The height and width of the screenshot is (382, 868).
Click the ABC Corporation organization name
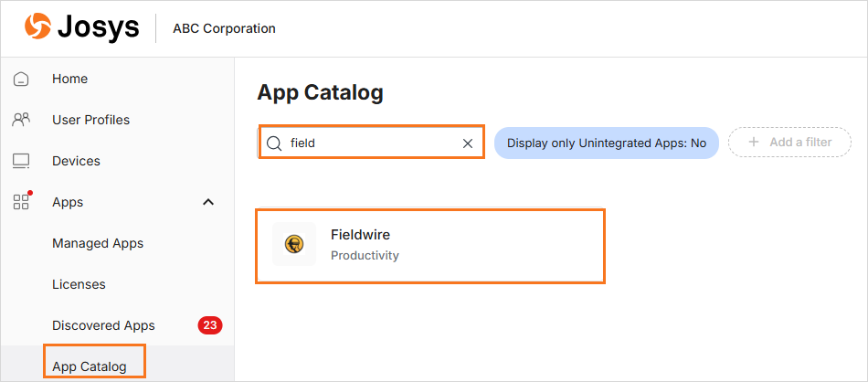[224, 28]
